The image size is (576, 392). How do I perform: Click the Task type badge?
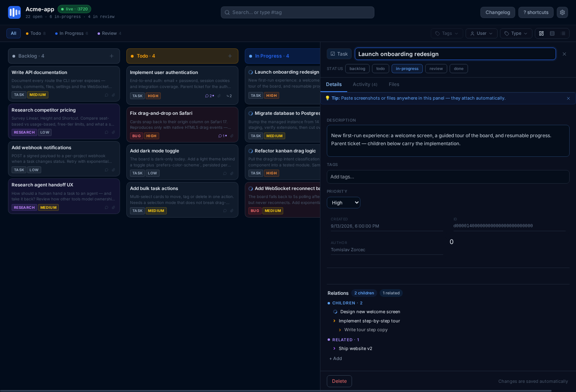pos(339,54)
